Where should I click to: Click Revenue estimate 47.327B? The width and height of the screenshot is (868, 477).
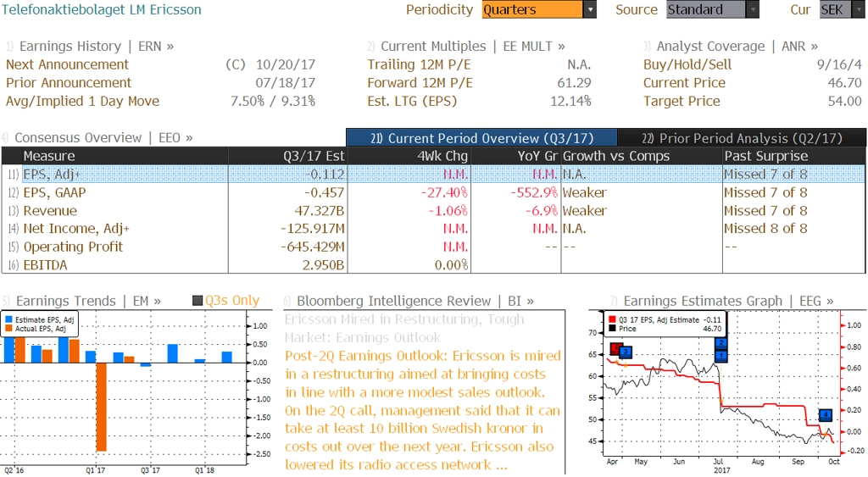[x=320, y=211]
